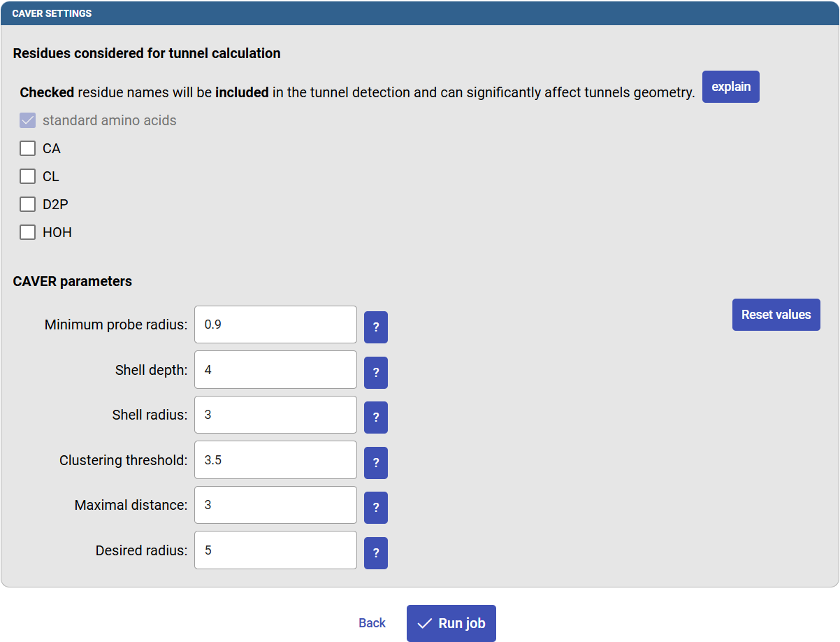
Task: Open help for Clustering threshold
Action: pyautogui.click(x=375, y=462)
